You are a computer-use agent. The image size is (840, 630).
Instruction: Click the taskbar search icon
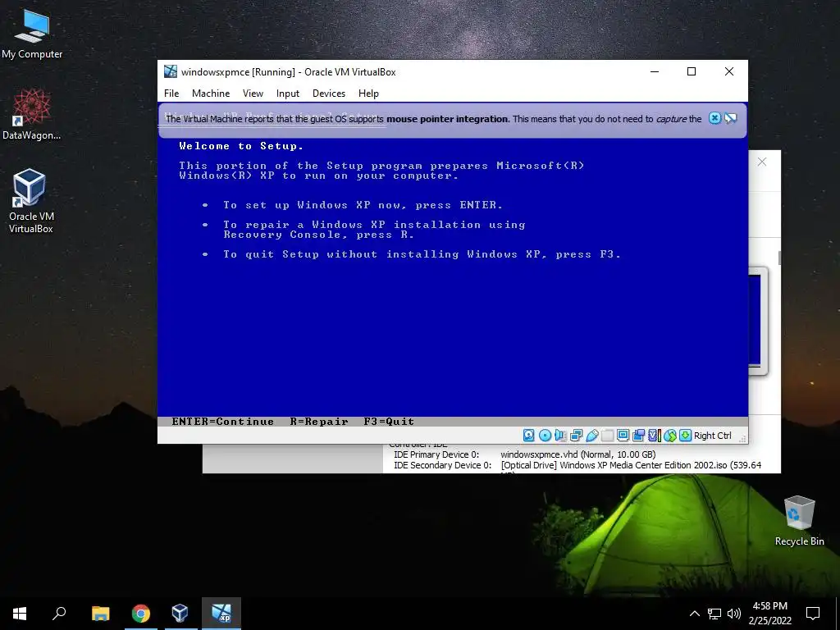point(59,614)
